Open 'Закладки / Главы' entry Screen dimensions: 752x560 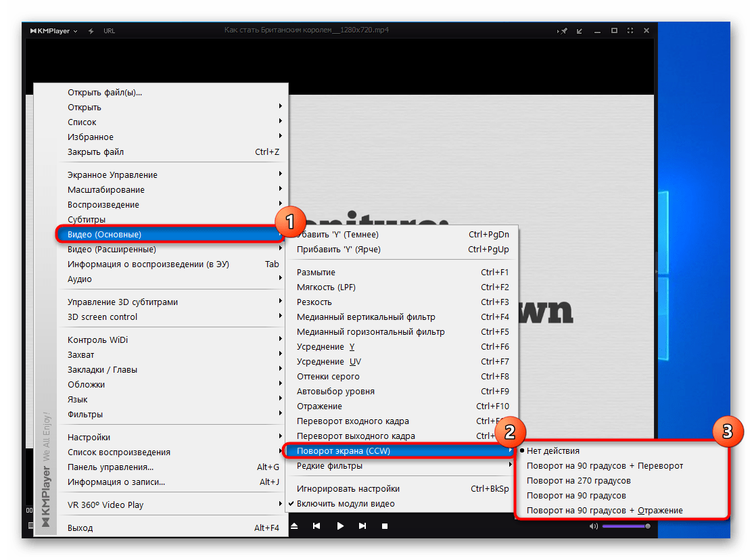[171, 369]
